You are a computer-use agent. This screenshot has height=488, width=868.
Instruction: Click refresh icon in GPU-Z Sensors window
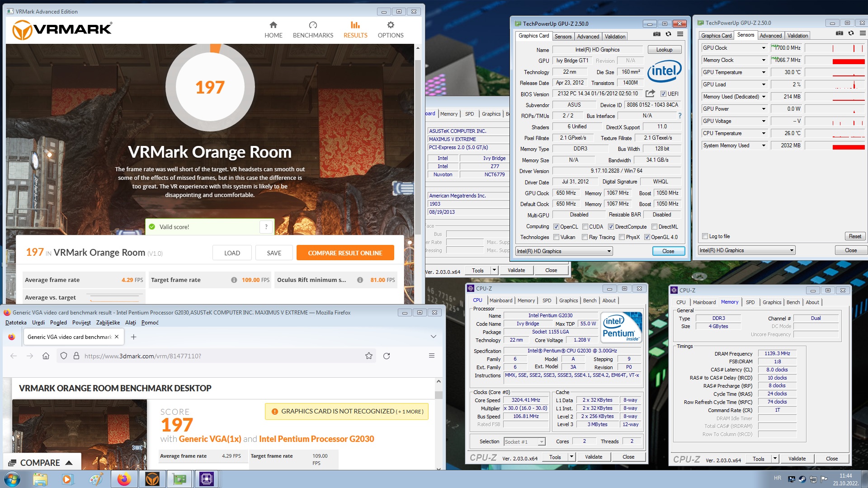pyautogui.click(x=851, y=33)
